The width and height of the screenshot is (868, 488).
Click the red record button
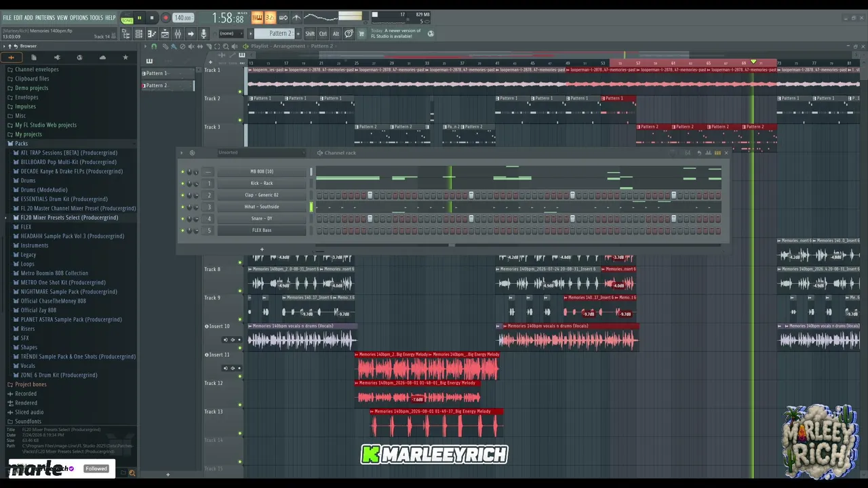[x=165, y=18]
